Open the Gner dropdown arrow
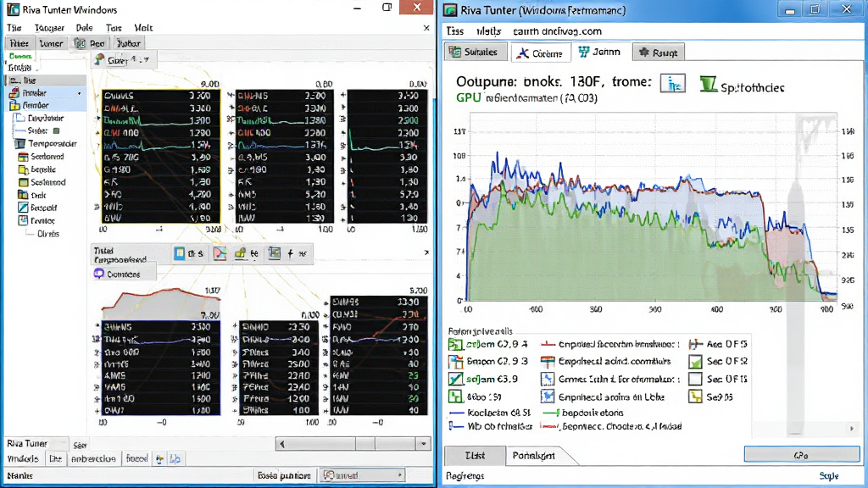The image size is (868, 488). [x=145, y=60]
